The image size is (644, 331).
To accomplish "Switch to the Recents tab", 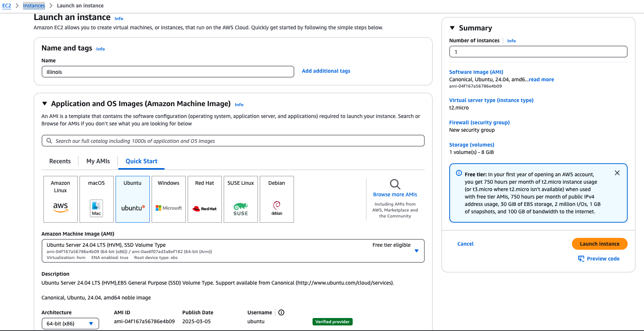I will click(60, 161).
